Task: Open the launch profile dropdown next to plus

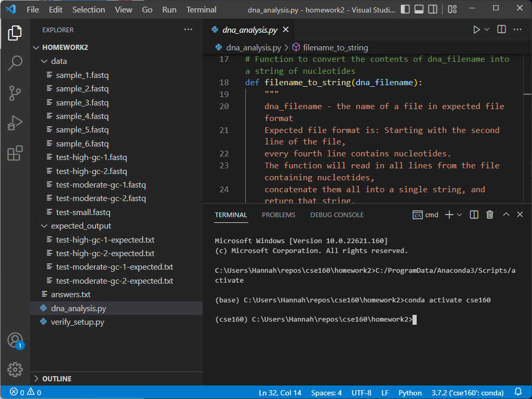Action: coord(460,215)
